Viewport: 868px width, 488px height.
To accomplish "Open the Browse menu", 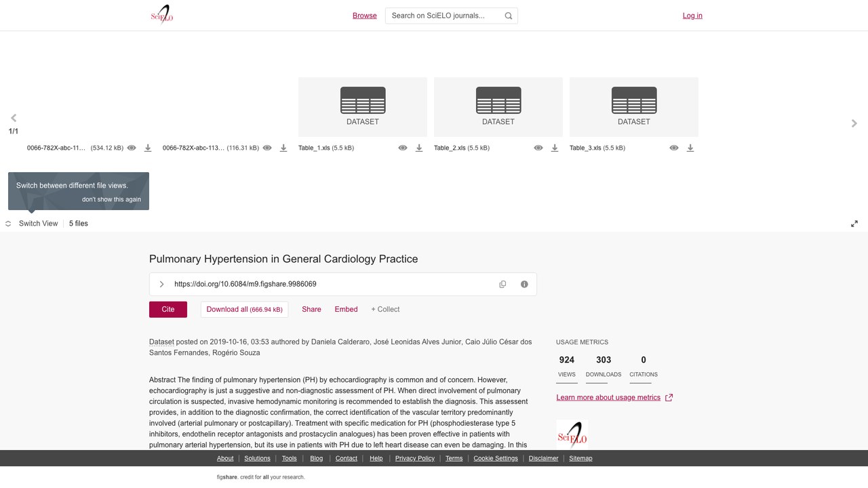I will click(365, 16).
